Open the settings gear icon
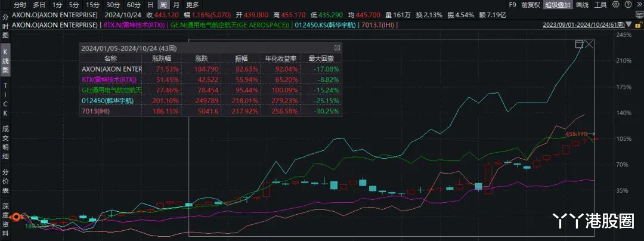Image resolution: width=644 pixels, height=241 pixels. (615, 5)
